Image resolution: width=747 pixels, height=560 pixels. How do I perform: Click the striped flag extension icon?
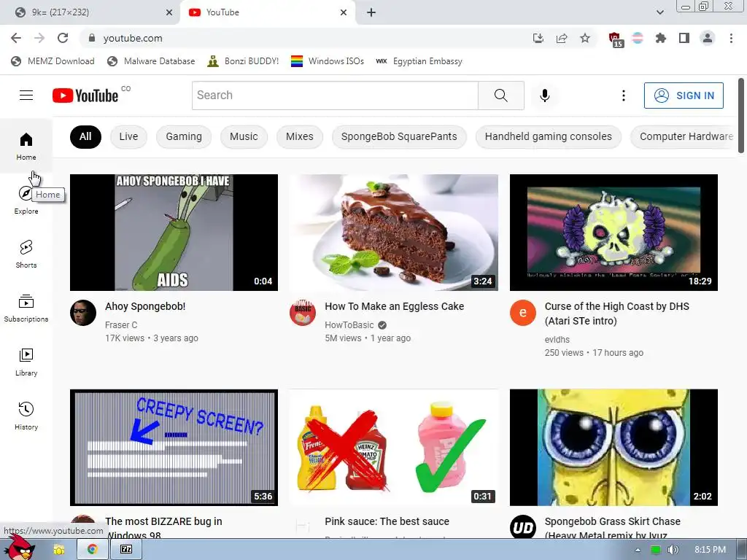tap(638, 38)
